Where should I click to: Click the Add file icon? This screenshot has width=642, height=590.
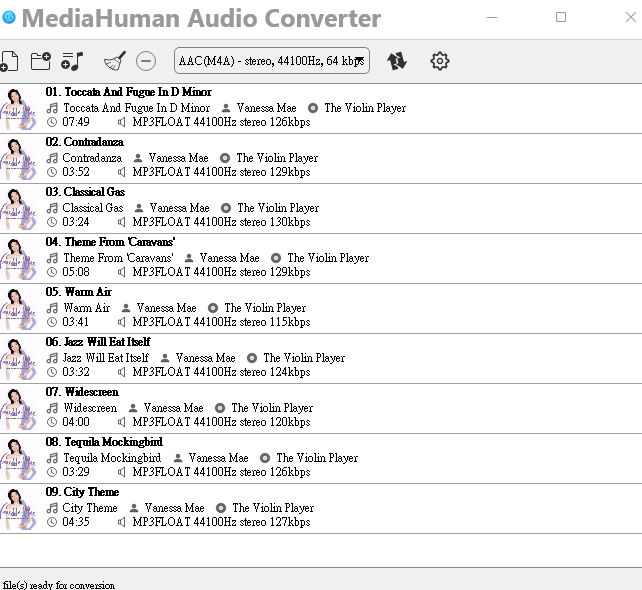(8, 62)
